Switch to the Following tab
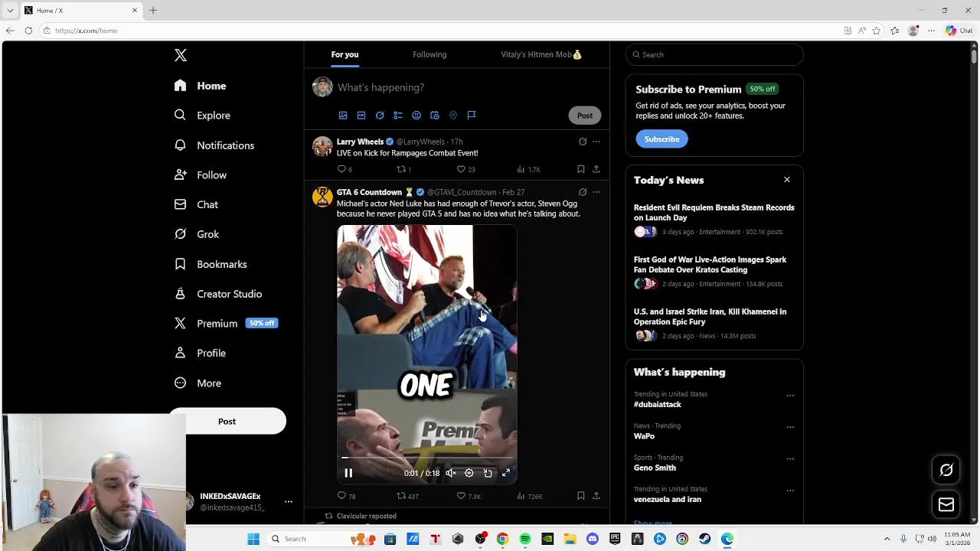980x551 pixels. pos(430,54)
